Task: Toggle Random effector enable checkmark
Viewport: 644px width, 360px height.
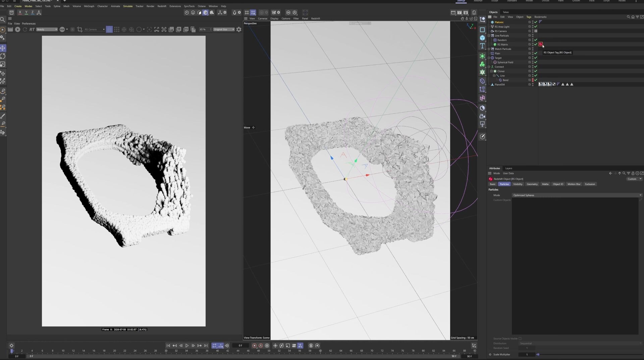Action: 536,40
